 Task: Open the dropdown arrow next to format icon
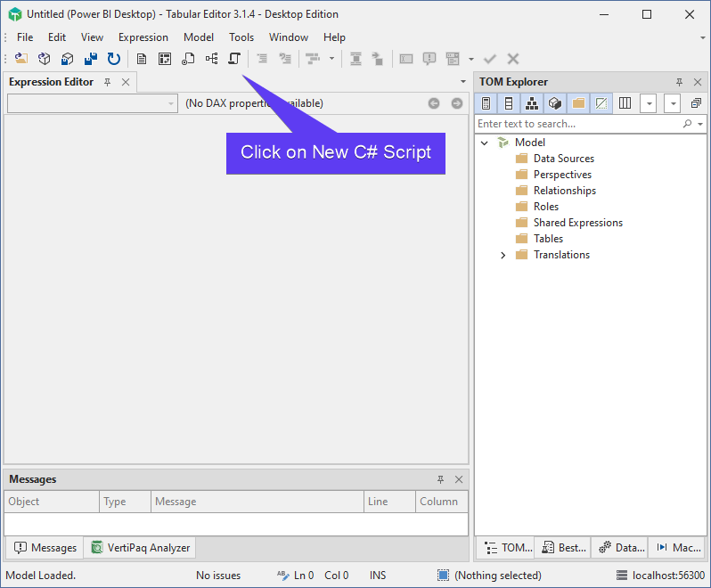pos(332,59)
